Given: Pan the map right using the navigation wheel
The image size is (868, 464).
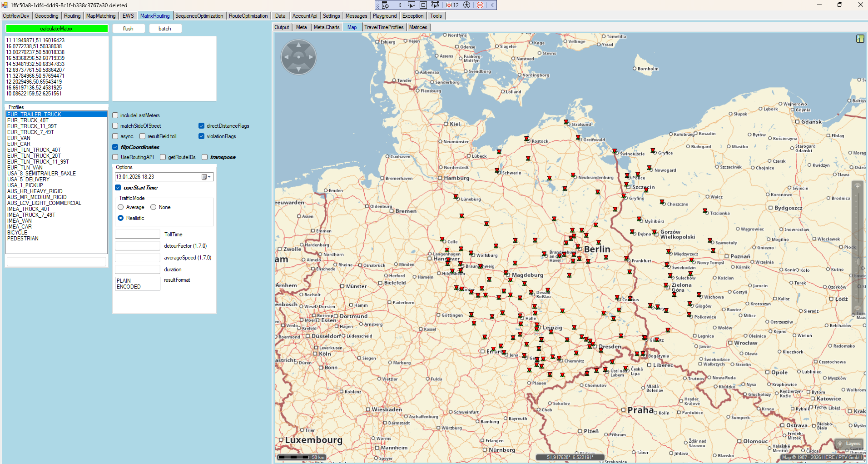Looking at the screenshot, I should (x=311, y=57).
